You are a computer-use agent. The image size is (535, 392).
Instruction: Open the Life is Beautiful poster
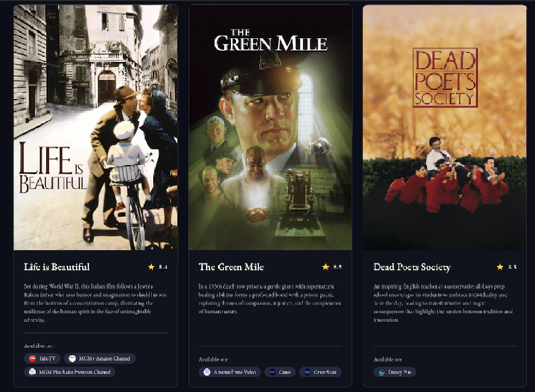click(96, 128)
